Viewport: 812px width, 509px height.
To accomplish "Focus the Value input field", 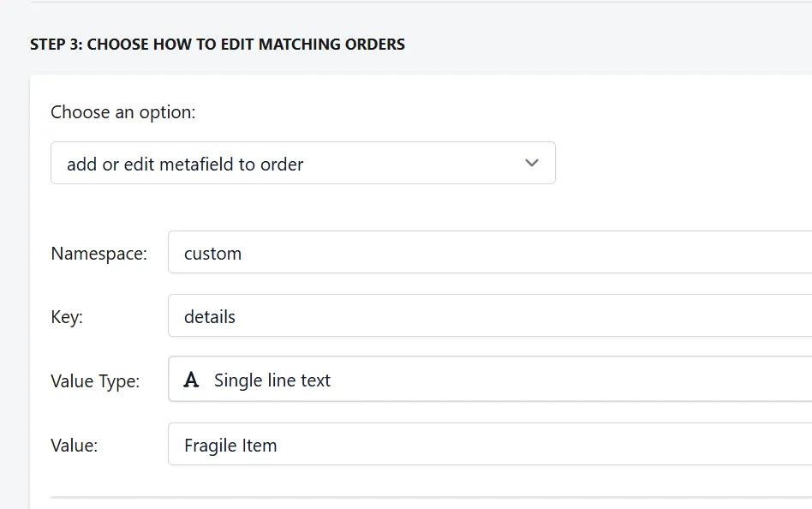I will (490, 444).
